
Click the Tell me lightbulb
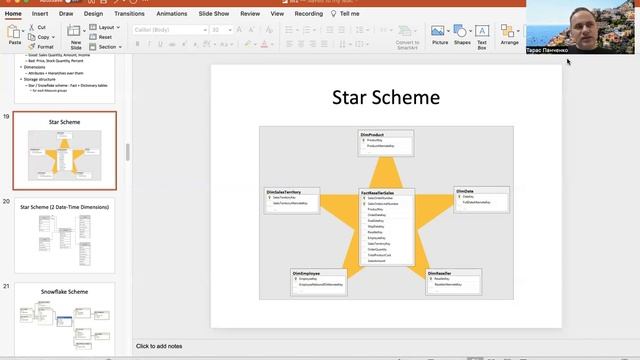click(333, 13)
